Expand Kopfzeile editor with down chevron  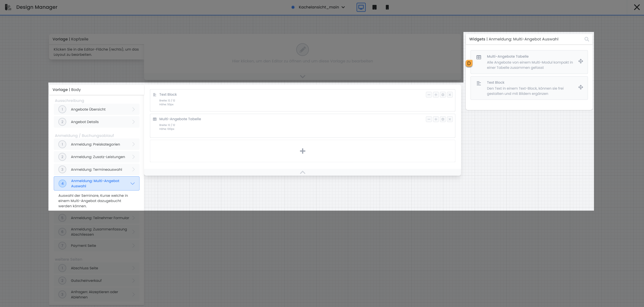302,77
